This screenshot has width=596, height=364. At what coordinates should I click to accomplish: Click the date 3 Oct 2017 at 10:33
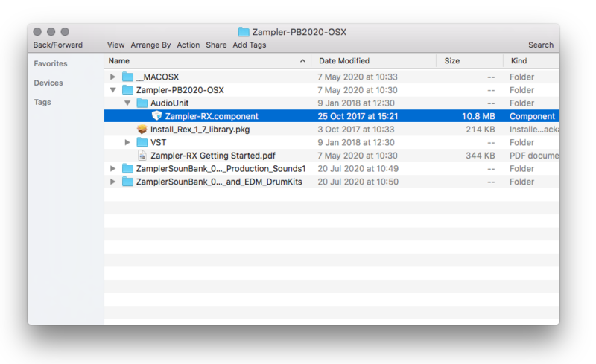pos(356,130)
